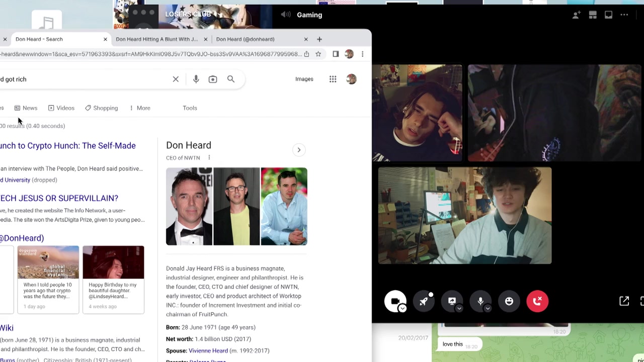The height and width of the screenshot is (362, 644).
Task: Bookmark this page with the star icon
Action: tap(318, 54)
